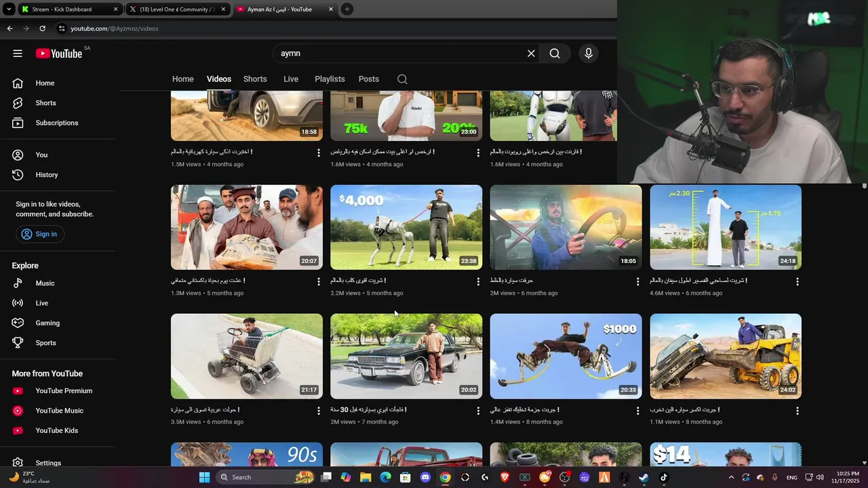
Task: Select the channel Videos tab
Action: coord(219,79)
